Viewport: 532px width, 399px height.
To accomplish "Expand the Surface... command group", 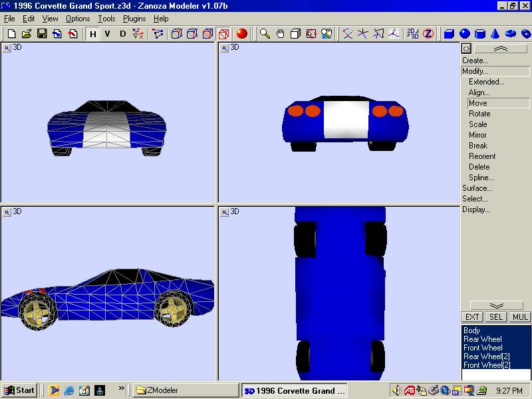I will point(477,188).
